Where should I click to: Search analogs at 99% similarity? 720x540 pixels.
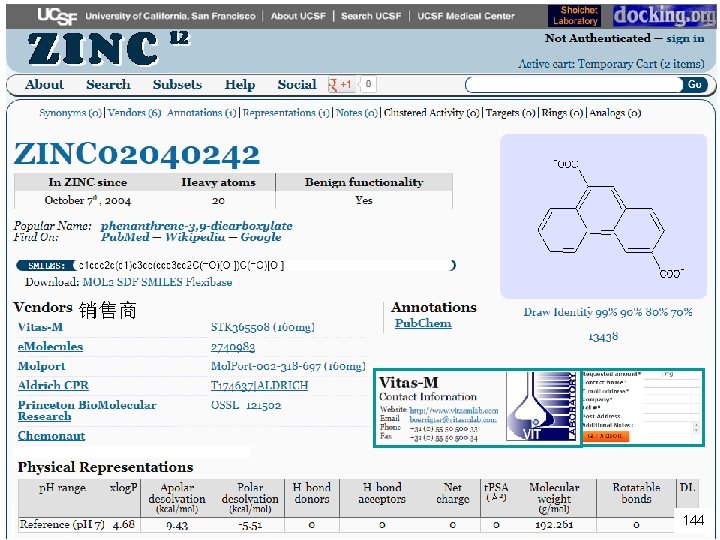[607, 313]
